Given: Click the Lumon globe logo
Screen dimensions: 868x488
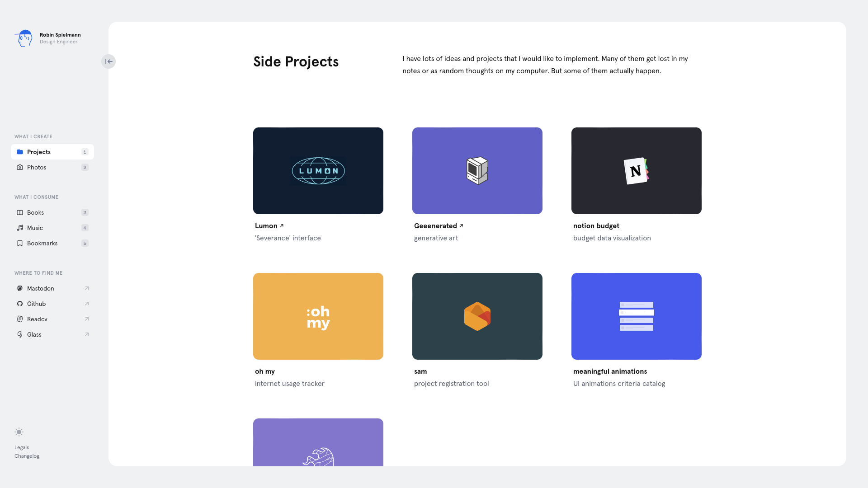Looking at the screenshot, I should [x=318, y=171].
